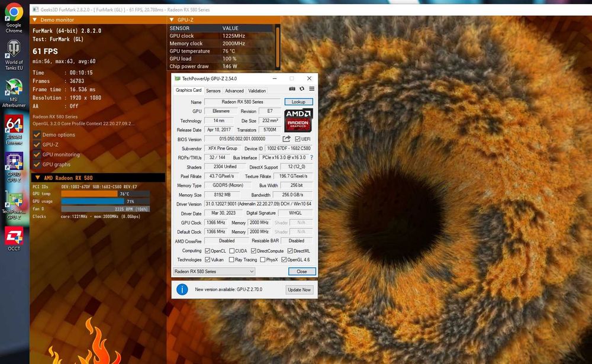The width and height of the screenshot is (592, 364).
Task: Click the BIOS Version field
Action: [242, 139]
